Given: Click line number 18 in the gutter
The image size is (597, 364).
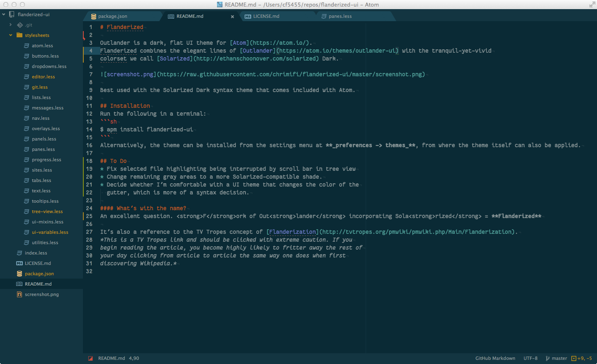Looking at the screenshot, I should 89,161.
